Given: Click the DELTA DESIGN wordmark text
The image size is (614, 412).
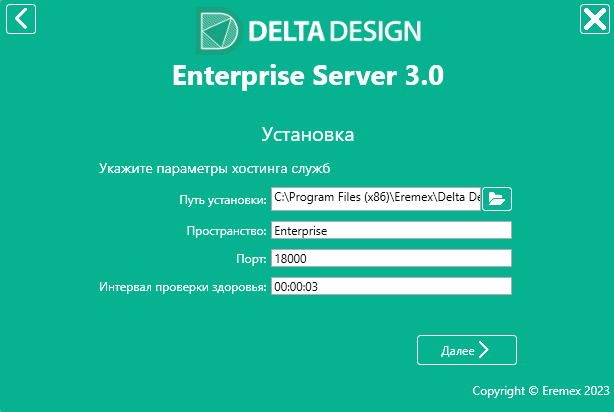Looking at the screenshot, I should [x=335, y=31].
